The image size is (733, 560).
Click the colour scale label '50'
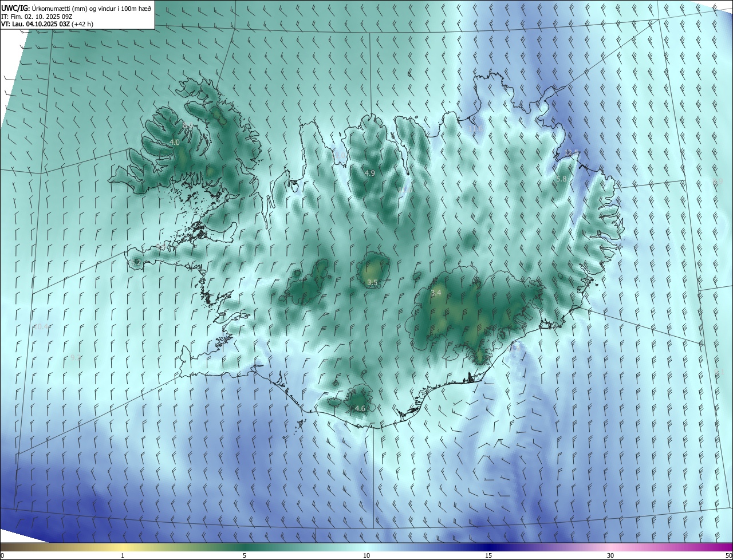(728, 555)
